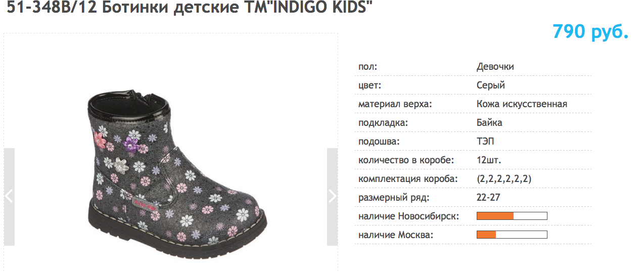Click the Novosibirsk stock level bar
Screen dimensions: 644x272
512,216
